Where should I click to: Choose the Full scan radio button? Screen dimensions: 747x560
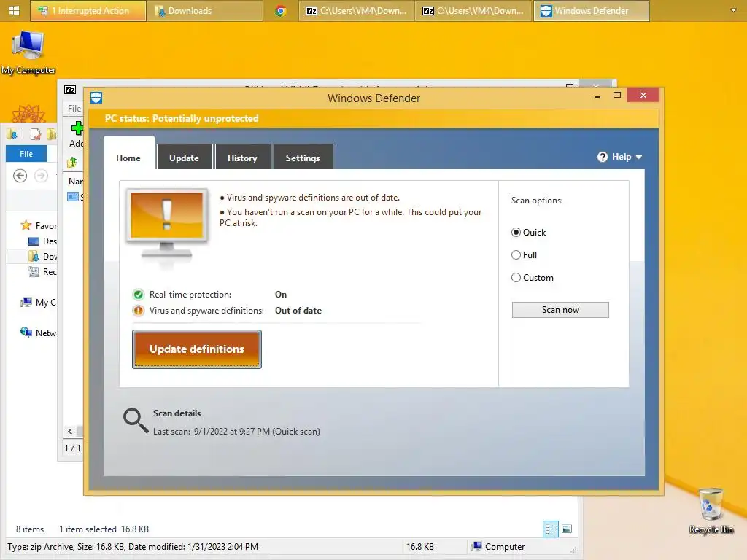(x=516, y=254)
